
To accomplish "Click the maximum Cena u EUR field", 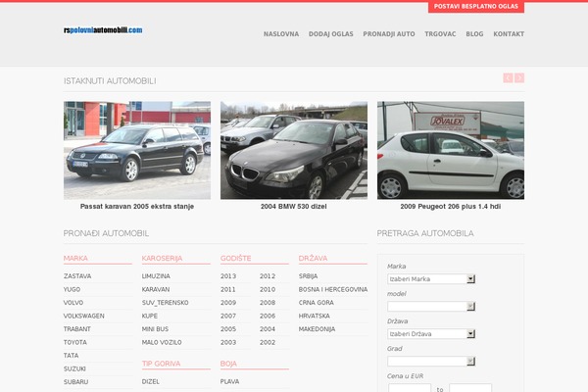I will (470, 388).
